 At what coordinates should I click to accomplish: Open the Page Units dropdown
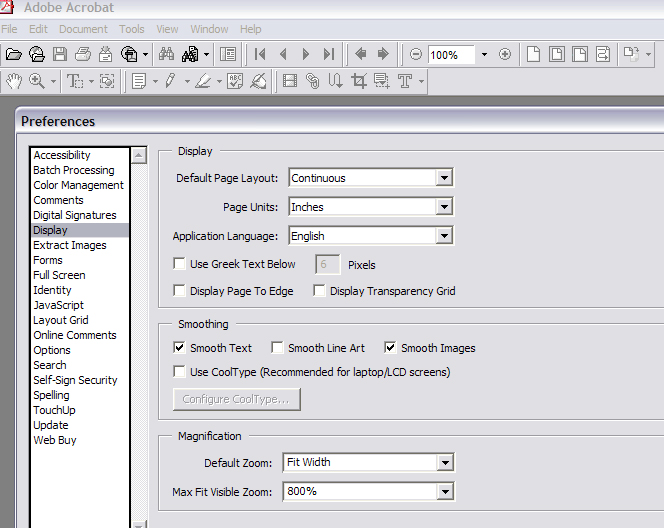(444, 207)
